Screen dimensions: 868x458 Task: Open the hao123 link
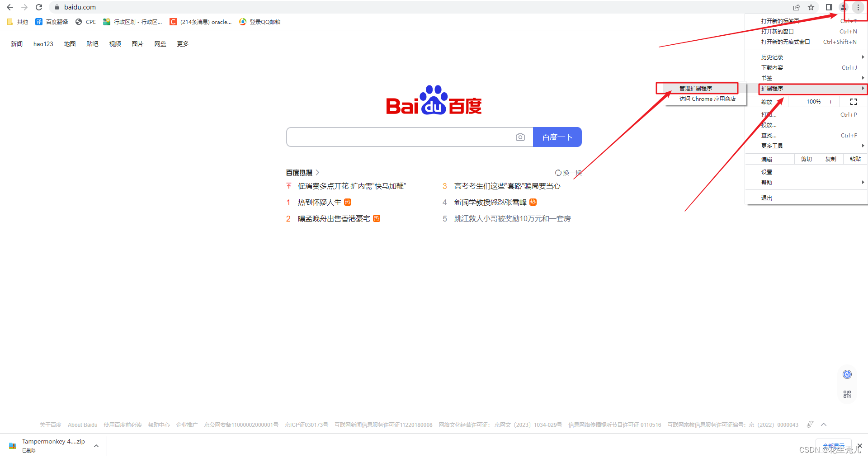pyautogui.click(x=43, y=44)
